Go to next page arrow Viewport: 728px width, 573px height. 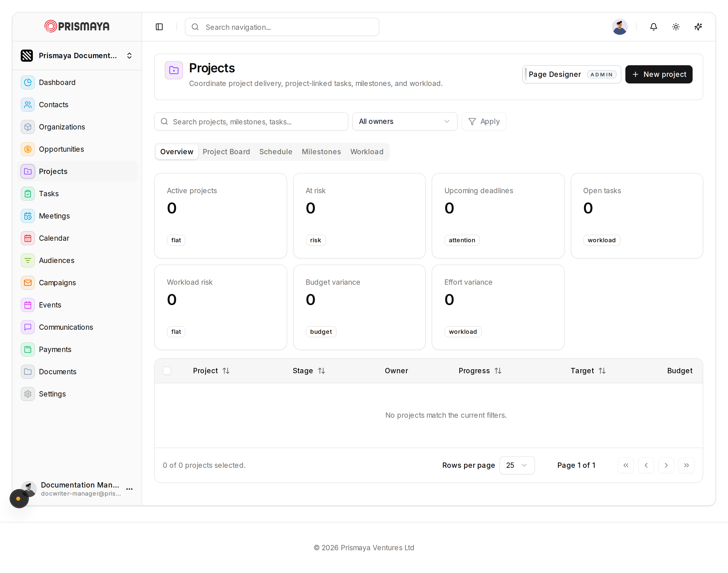[x=666, y=465]
